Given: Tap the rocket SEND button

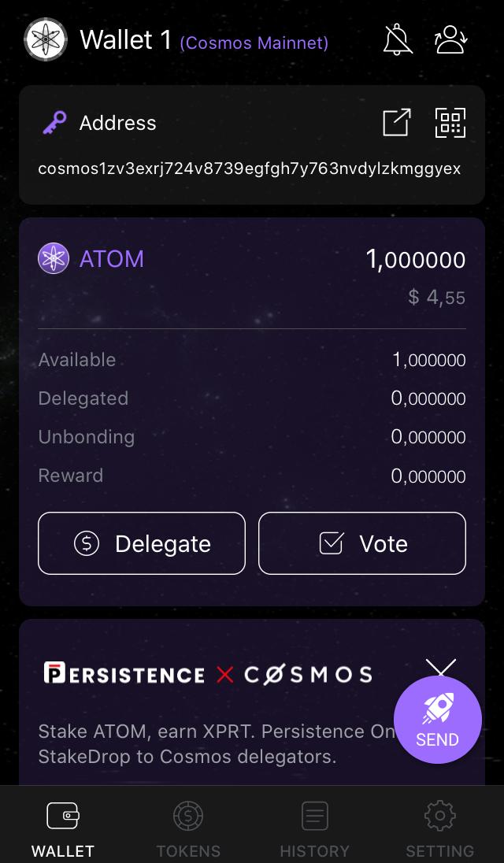Looking at the screenshot, I should tap(438, 720).
